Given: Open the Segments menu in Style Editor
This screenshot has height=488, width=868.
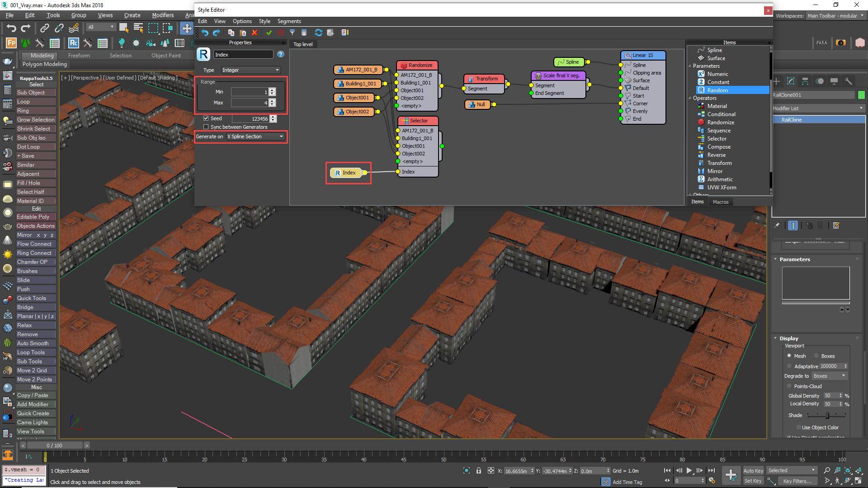Looking at the screenshot, I should (289, 21).
